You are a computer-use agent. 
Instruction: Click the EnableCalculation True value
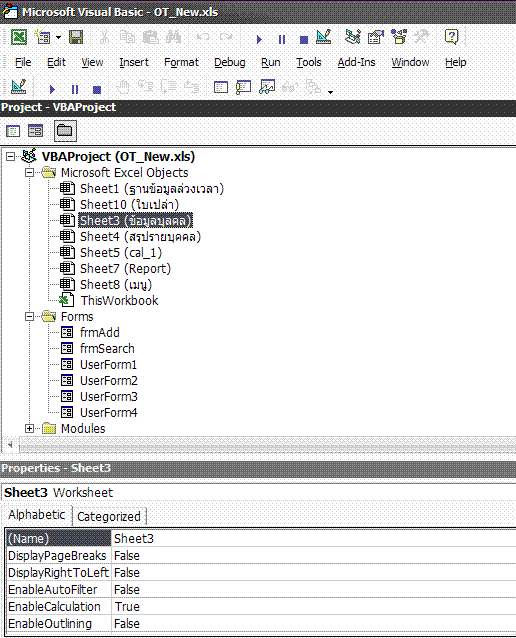pyautogui.click(x=313, y=606)
